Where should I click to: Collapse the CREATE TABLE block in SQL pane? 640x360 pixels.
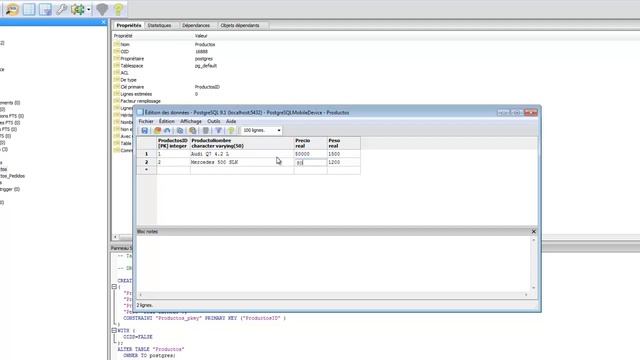point(114,287)
